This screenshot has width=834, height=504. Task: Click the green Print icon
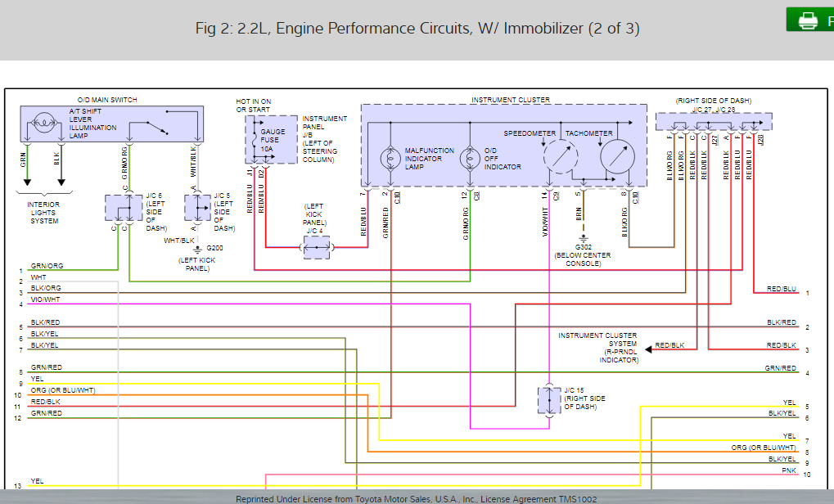coord(809,19)
